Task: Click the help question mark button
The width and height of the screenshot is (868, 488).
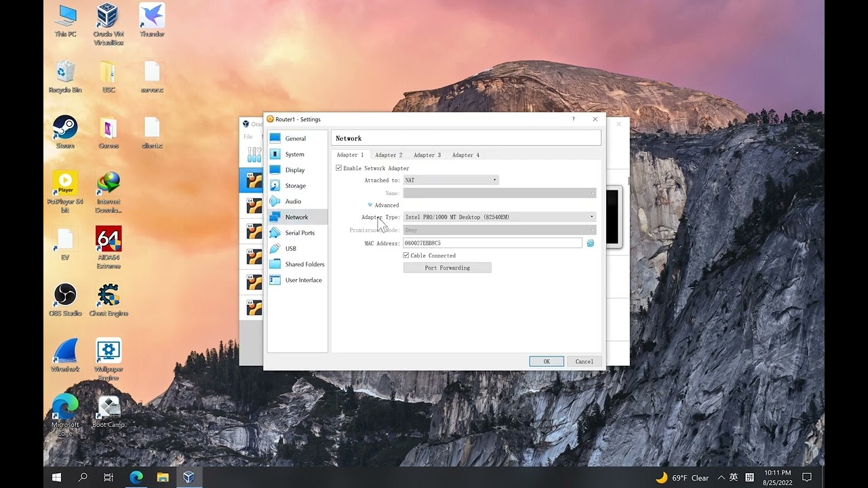Action: click(574, 119)
